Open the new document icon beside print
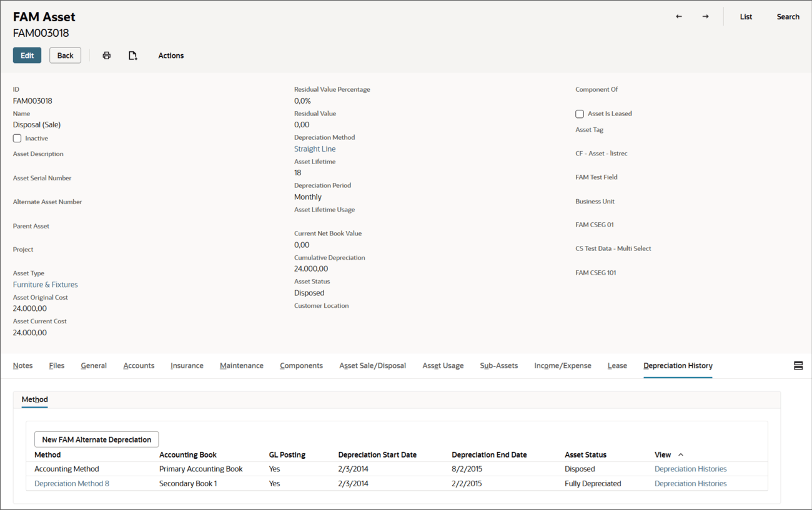The height and width of the screenshot is (510, 812). (132, 55)
